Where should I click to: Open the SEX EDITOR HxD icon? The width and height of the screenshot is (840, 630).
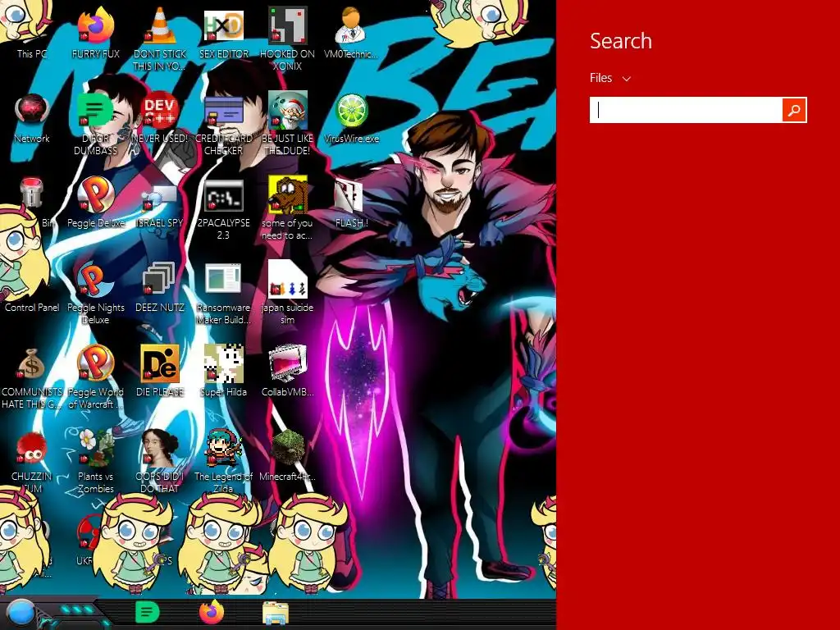tap(223, 33)
